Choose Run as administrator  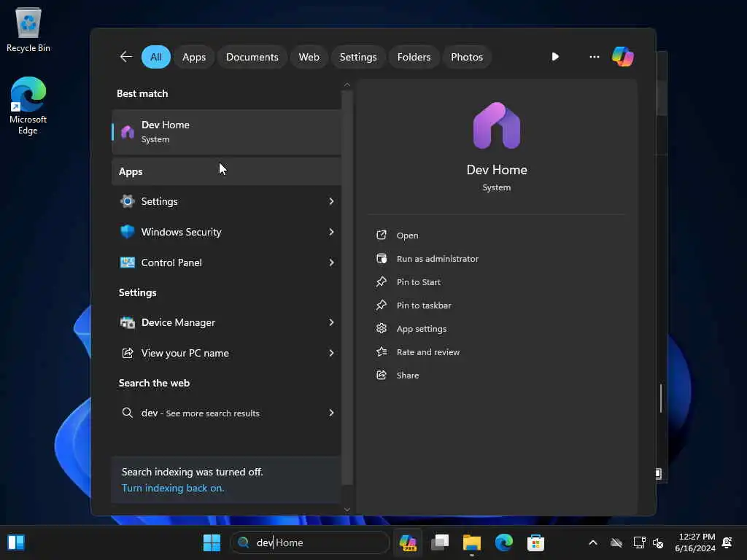point(438,259)
